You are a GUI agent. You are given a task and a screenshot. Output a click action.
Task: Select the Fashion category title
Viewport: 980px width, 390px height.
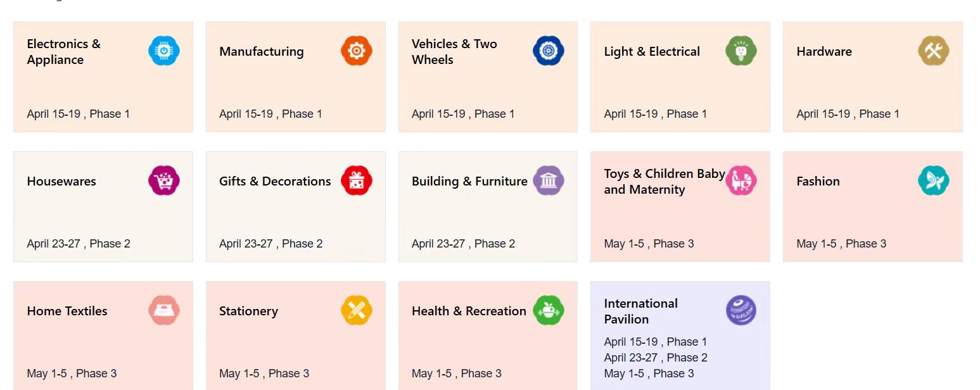818,182
